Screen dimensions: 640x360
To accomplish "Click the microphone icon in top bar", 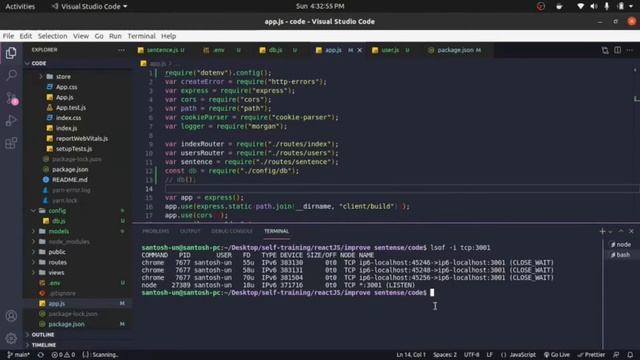I will point(607,6).
